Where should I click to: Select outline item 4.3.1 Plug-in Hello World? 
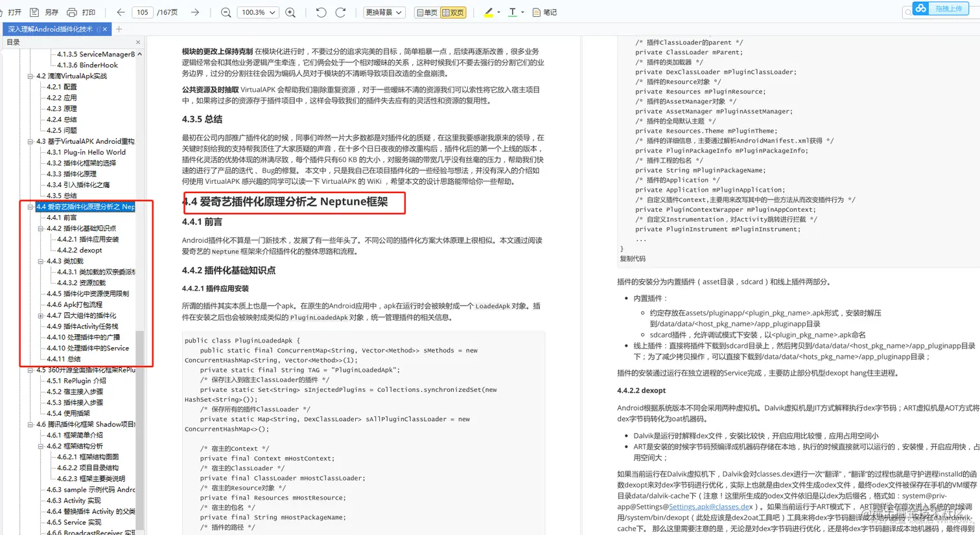86,152
